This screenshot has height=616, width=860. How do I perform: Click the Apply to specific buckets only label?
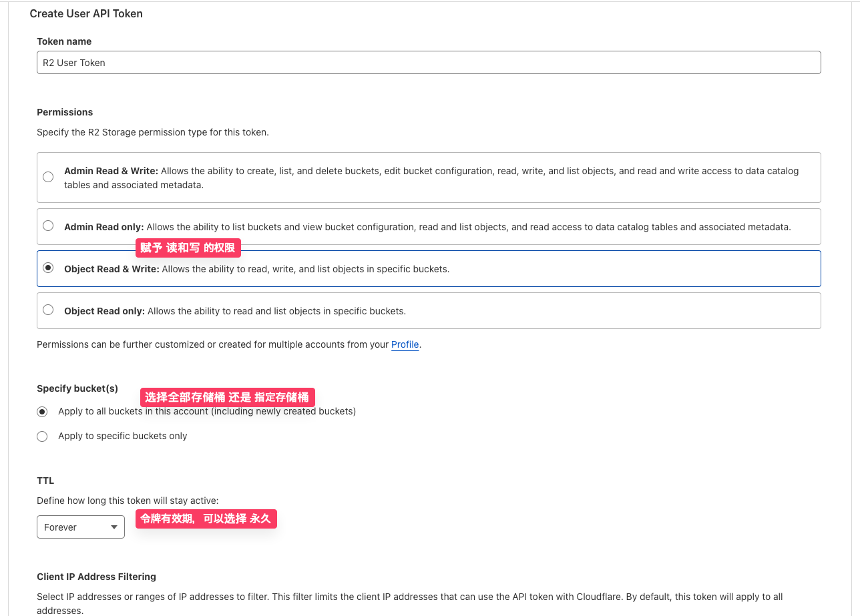[x=123, y=436]
